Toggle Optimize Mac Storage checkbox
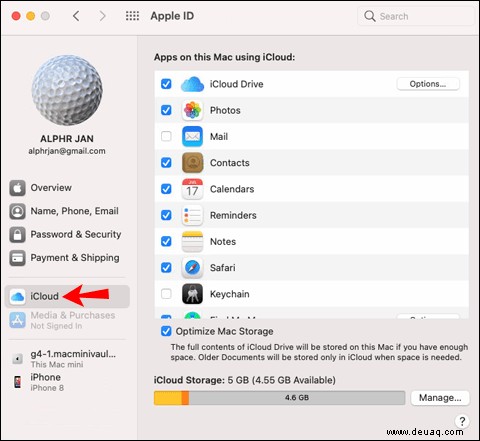The height and width of the screenshot is (441, 480). [166, 331]
